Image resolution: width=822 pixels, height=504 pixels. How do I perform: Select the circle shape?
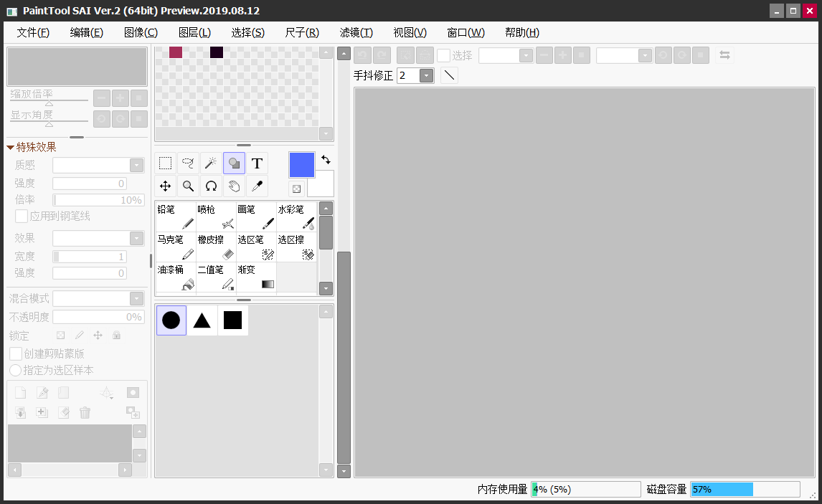(x=171, y=320)
